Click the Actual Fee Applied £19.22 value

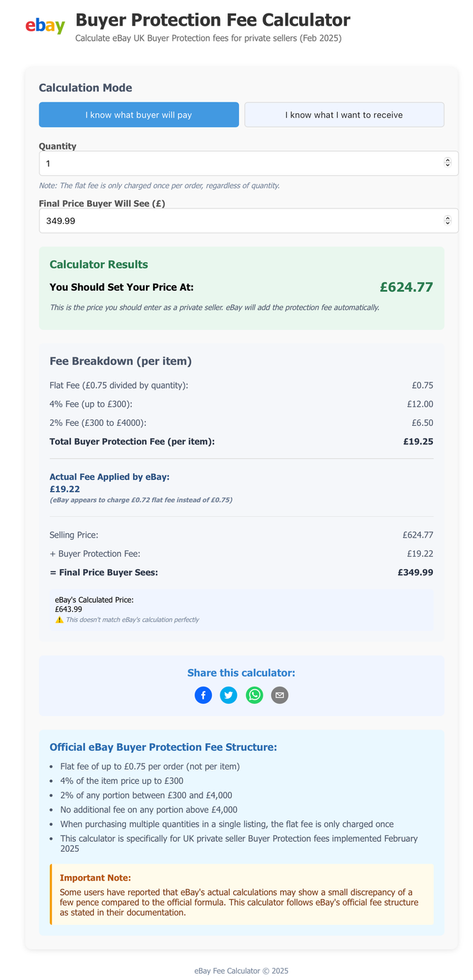tap(64, 489)
